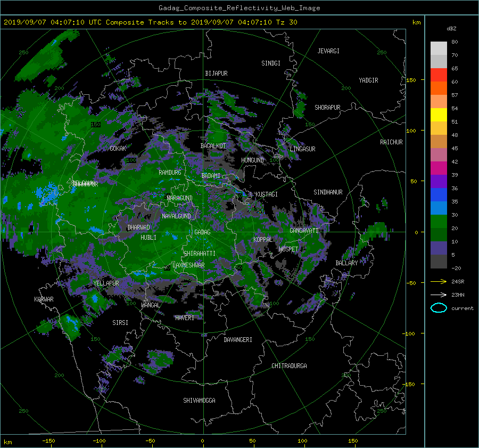
Task: Click the SINDGI city label
Action: pyautogui.click(x=271, y=63)
